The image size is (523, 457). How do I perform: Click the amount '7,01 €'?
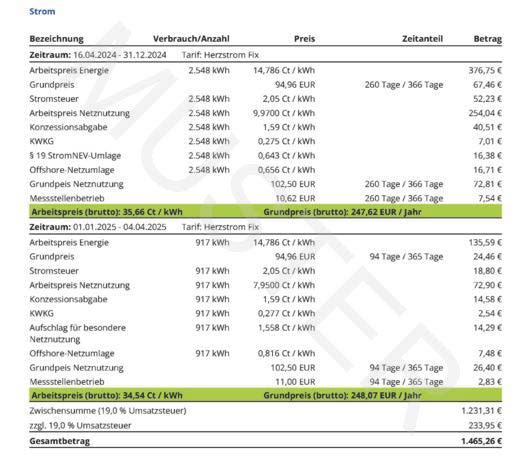click(x=490, y=141)
